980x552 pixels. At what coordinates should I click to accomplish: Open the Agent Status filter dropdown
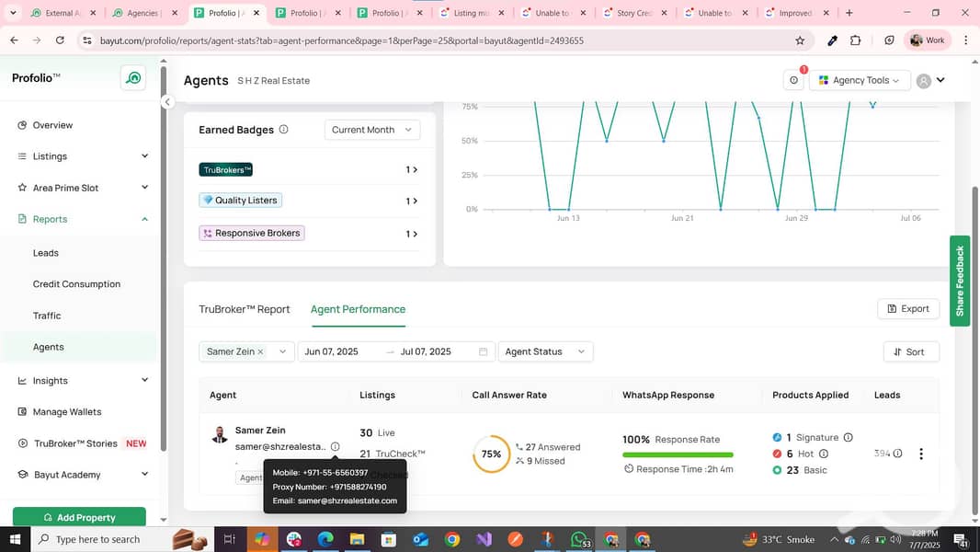point(545,352)
